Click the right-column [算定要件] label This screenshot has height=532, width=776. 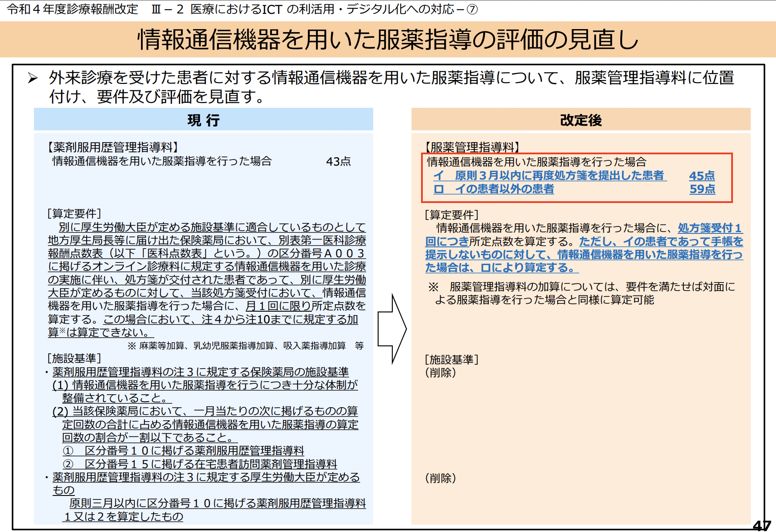pos(452,215)
